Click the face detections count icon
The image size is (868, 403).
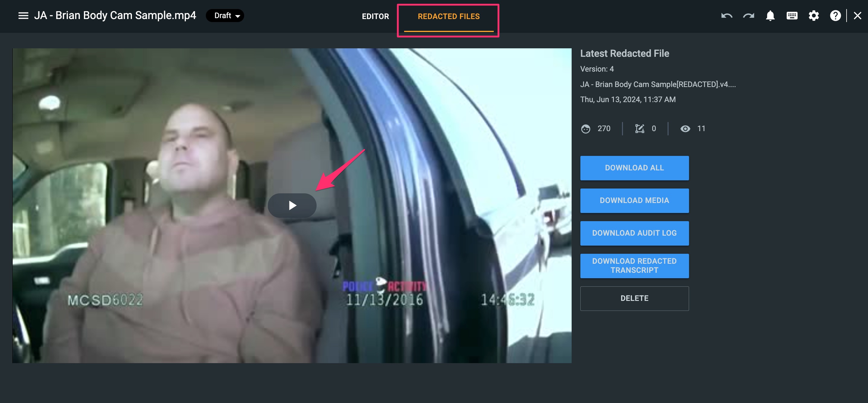point(586,129)
